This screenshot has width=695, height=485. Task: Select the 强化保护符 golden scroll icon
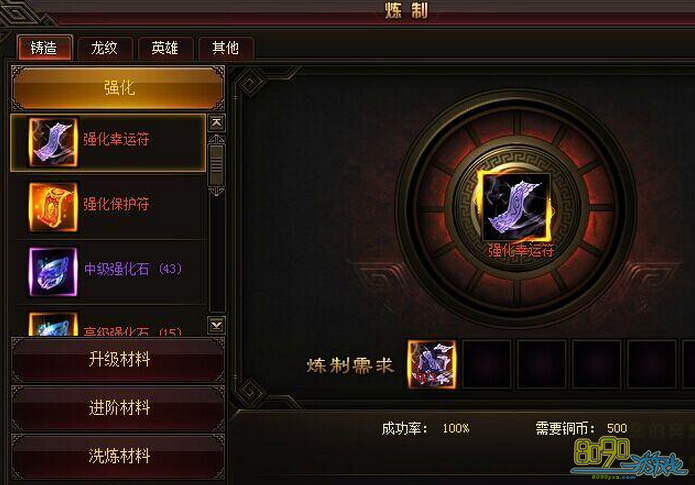pos(53,207)
